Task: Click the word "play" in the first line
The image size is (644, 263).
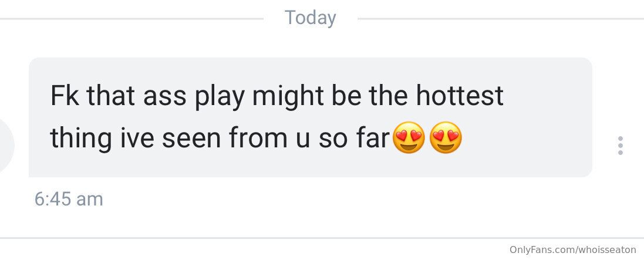Action: [x=220, y=97]
